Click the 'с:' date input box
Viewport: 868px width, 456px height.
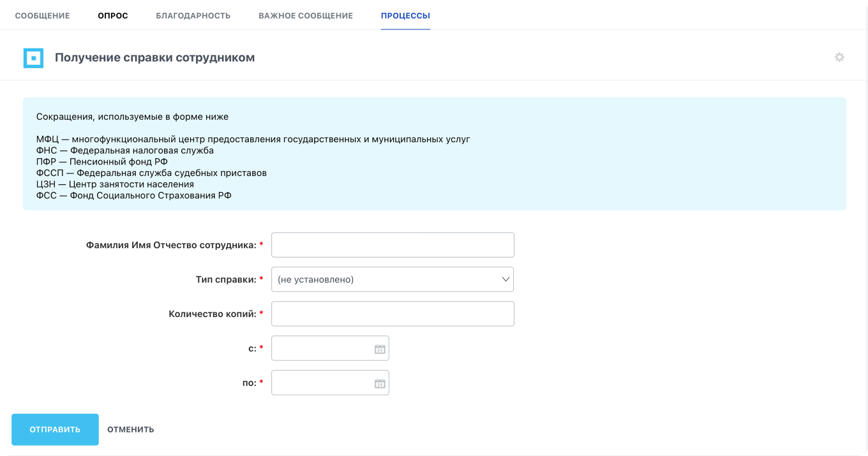pos(322,348)
